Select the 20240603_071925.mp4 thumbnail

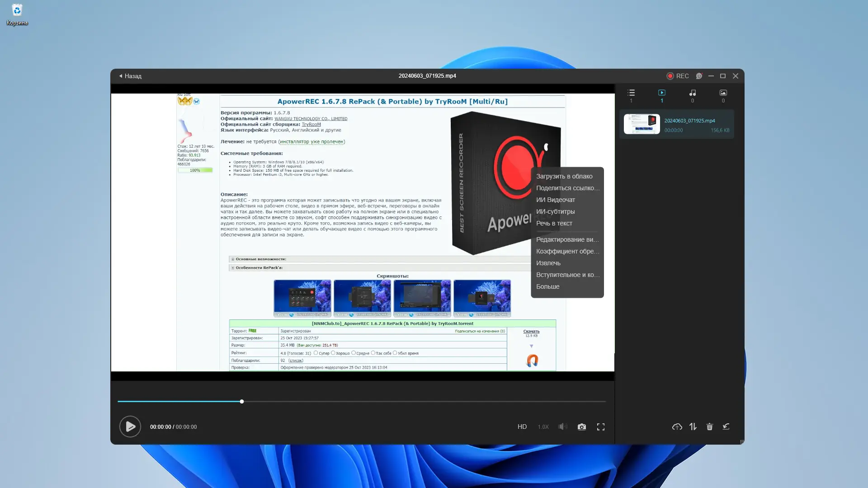642,124
